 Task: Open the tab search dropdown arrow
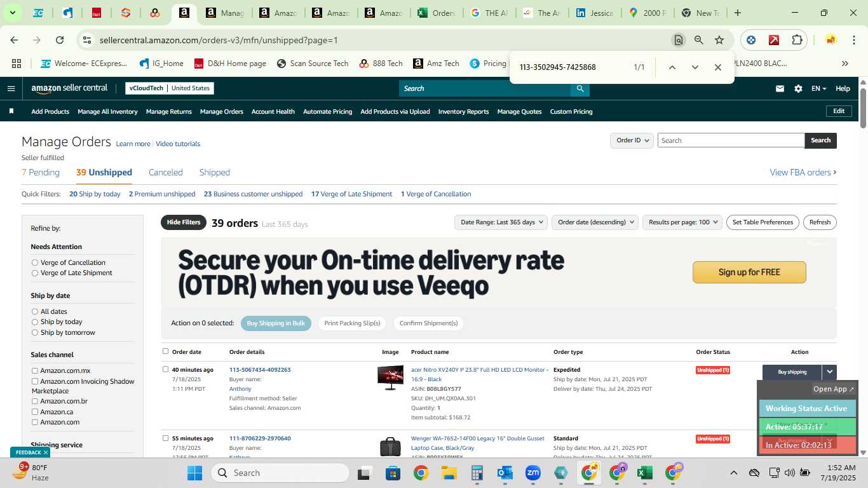coord(12,13)
